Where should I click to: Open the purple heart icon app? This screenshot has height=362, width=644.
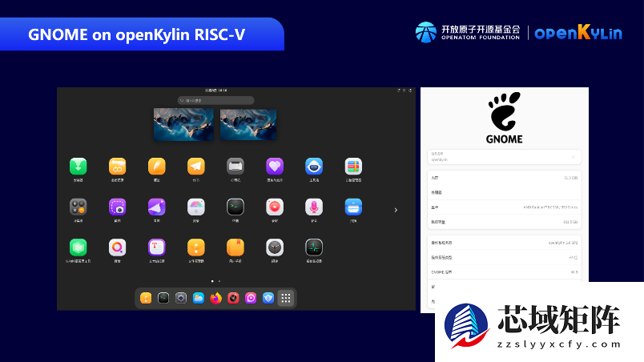(275, 167)
